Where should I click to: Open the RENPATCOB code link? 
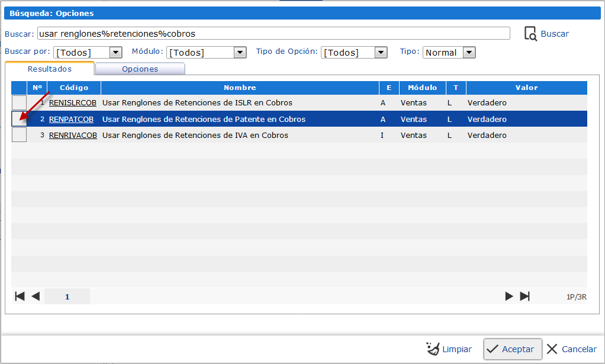pos(71,119)
